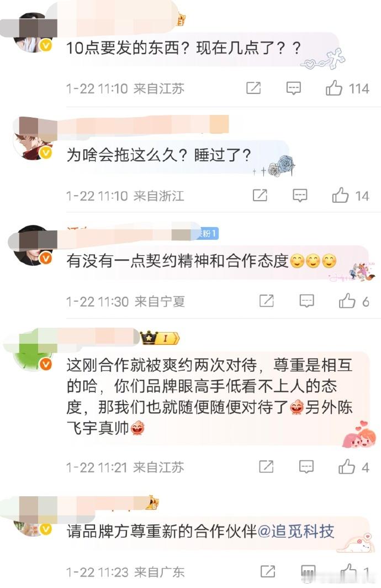This screenshot has height=588, width=381.
Task: Share the '为啥会拖这么久' comment
Action: pyautogui.click(x=260, y=196)
